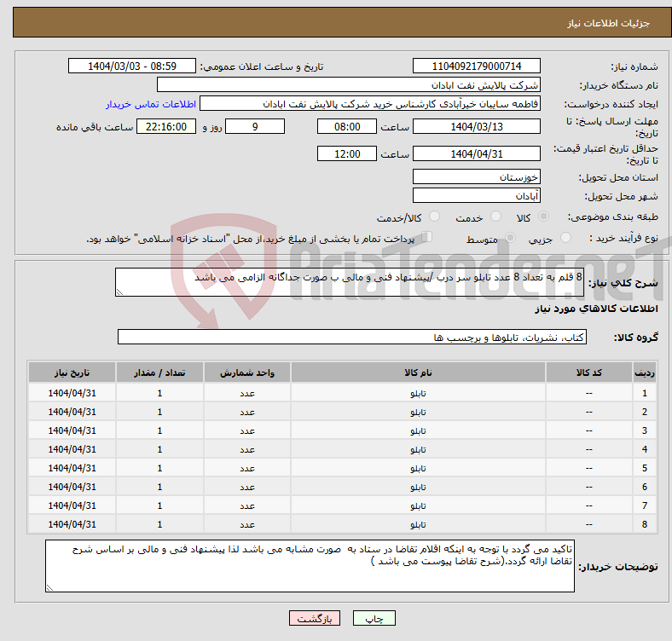Click the عدد unit in row 3
672x641 pixels.
[247, 431]
